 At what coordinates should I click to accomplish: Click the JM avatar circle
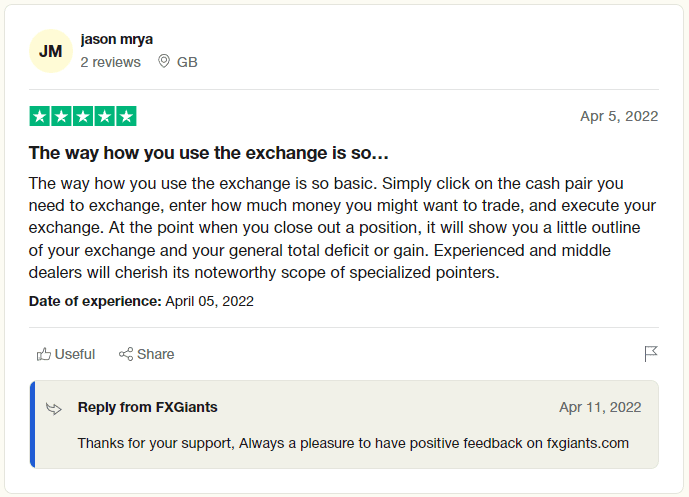pyautogui.click(x=51, y=51)
